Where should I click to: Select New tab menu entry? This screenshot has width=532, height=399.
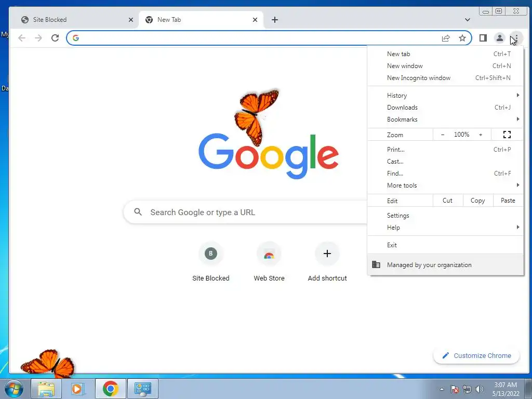click(x=445, y=54)
